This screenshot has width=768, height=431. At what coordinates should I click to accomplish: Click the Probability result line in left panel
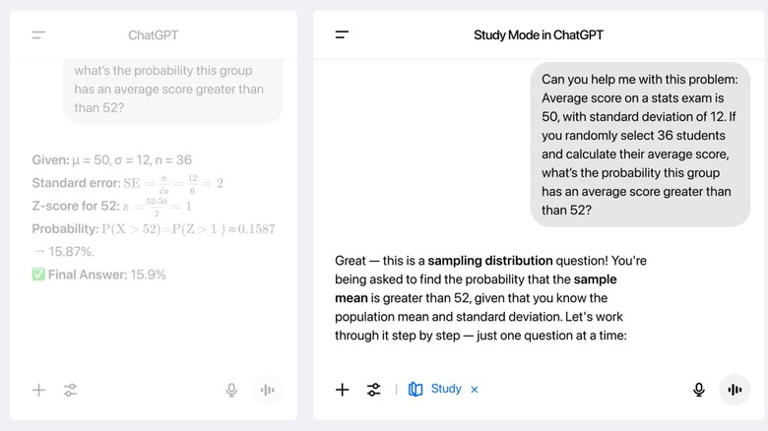pos(153,229)
